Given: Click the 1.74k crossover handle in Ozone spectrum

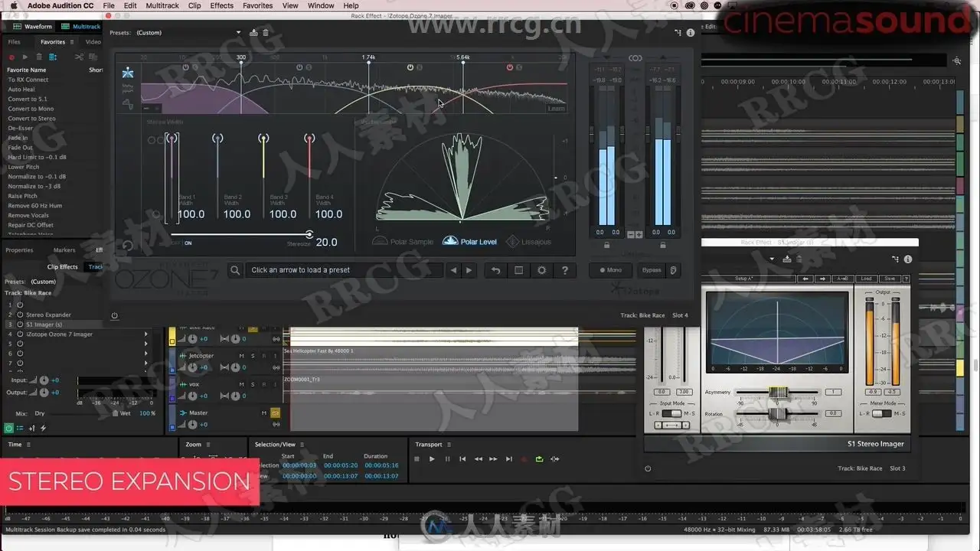Looking at the screenshot, I should click(368, 63).
